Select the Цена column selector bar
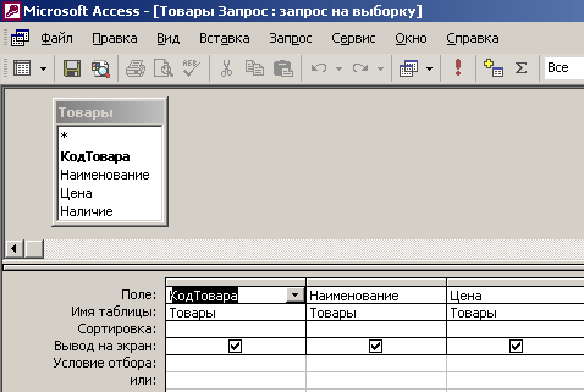This screenshot has width=584, height=392. coord(516,282)
